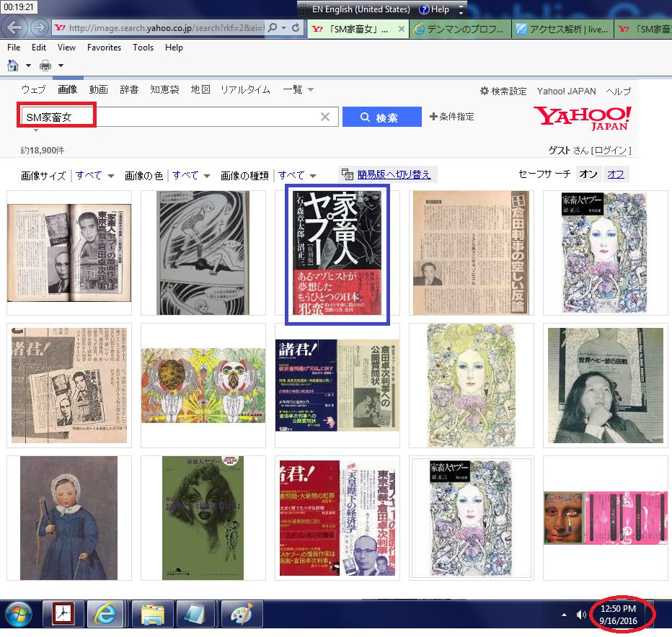
Task: Click the address bar search magnifier icon
Action: (x=272, y=28)
